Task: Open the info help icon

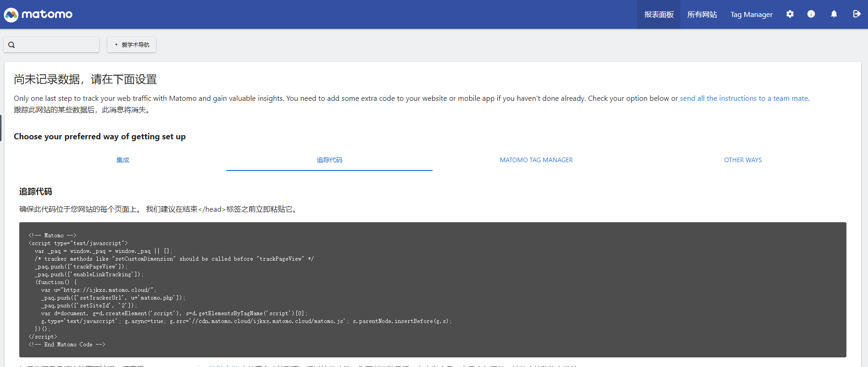Action: [811, 14]
